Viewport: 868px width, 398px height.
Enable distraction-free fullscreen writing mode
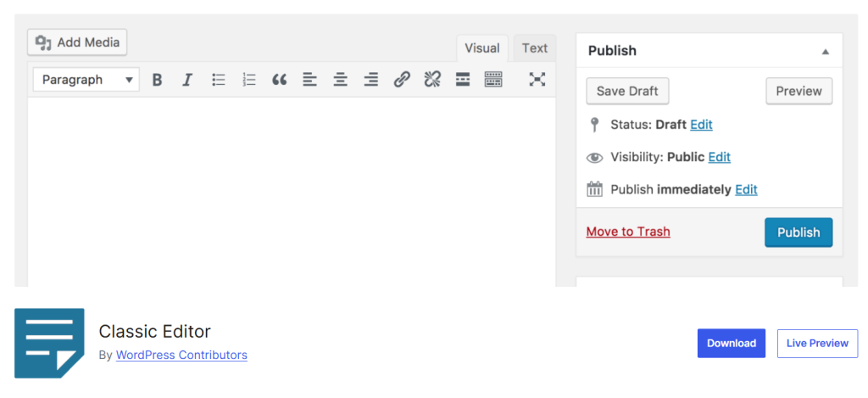click(537, 80)
